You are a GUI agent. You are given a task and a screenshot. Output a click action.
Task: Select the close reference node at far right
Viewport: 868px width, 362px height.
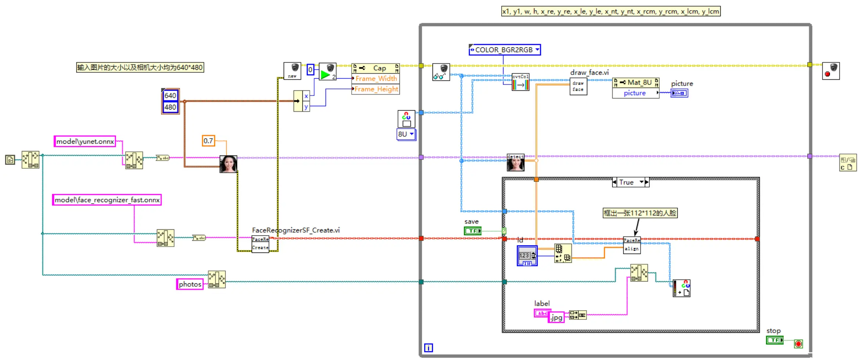click(848, 162)
